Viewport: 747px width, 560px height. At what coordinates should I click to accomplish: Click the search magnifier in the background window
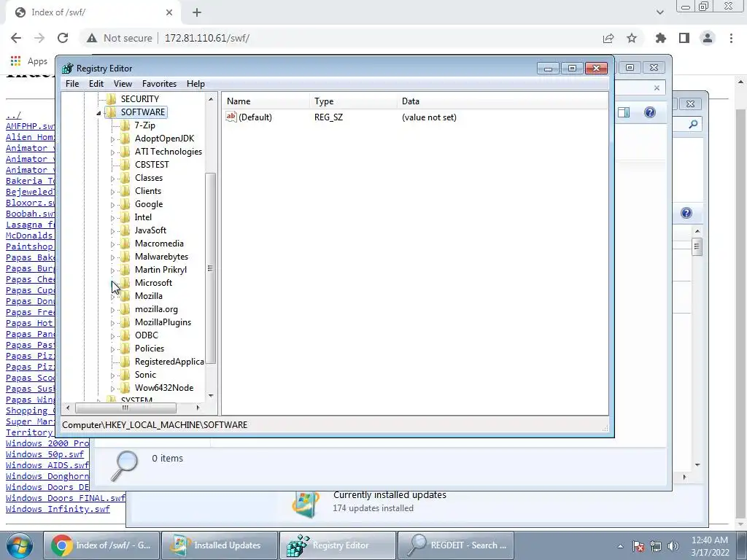click(x=693, y=124)
